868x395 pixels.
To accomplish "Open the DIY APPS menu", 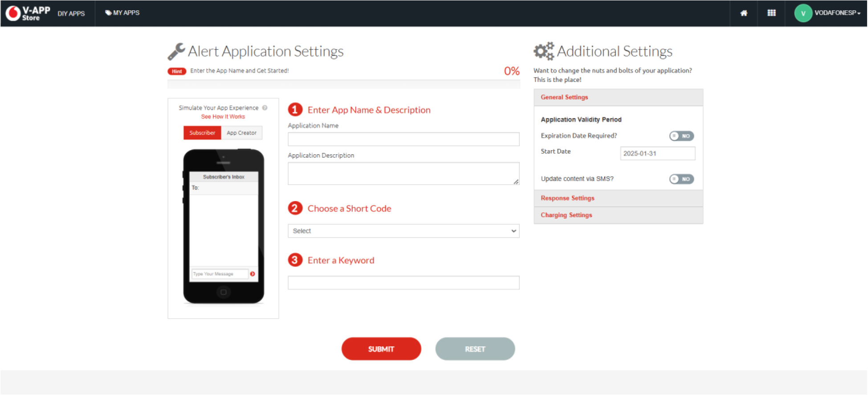I will 71,13.
